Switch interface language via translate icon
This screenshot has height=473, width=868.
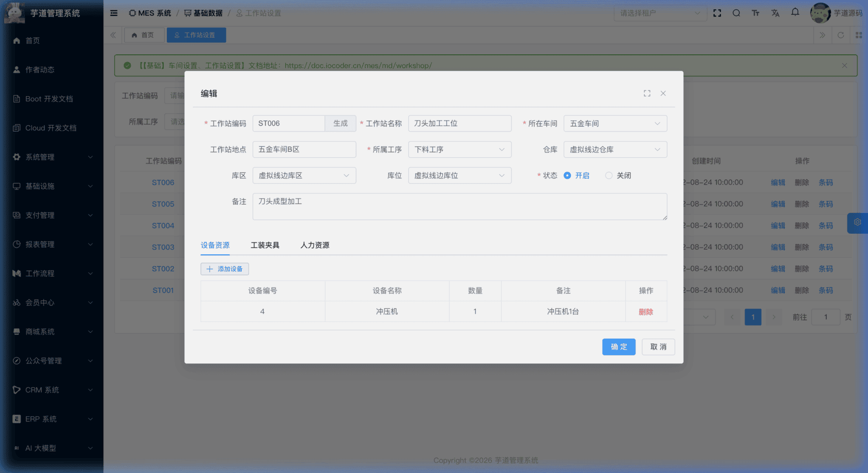pos(775,13)
